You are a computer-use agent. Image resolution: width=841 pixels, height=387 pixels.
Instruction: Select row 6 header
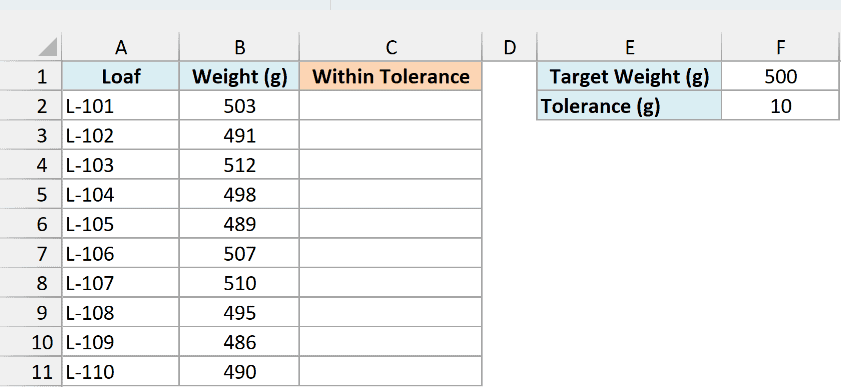(31, 224)
